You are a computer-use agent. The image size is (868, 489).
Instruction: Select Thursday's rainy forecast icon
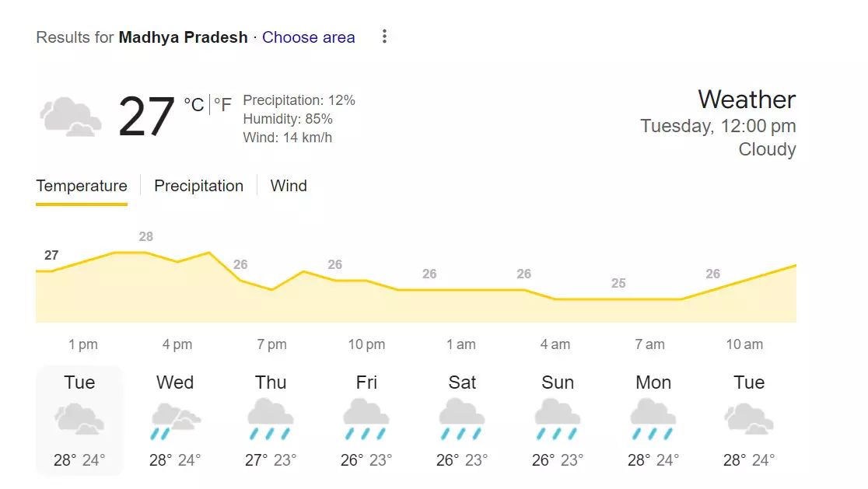(271, 421)
